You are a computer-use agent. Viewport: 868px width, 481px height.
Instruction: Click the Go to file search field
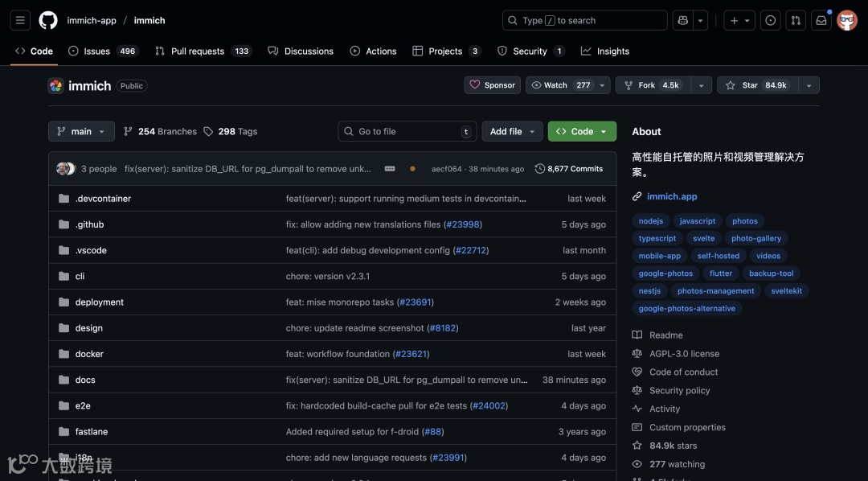coord(407,131)
